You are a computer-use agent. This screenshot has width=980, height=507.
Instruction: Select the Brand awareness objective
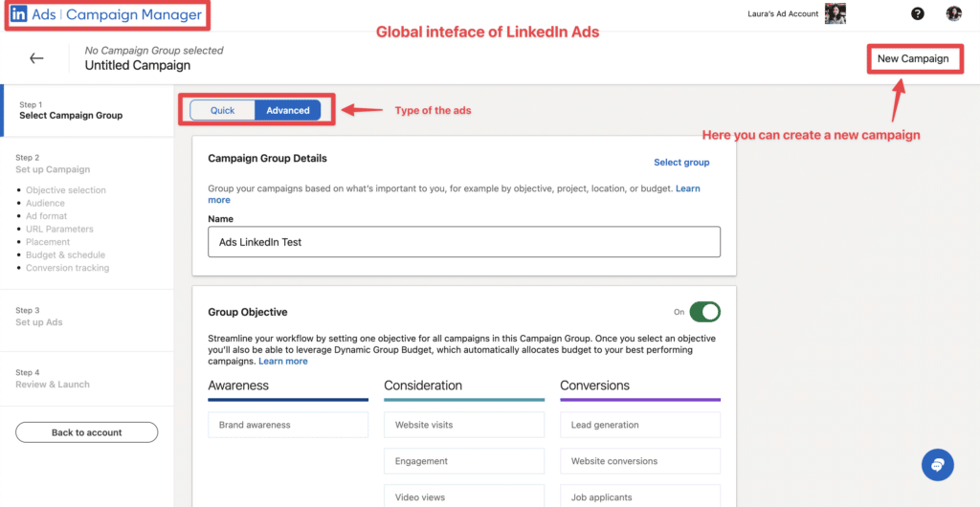pos(288,425)
